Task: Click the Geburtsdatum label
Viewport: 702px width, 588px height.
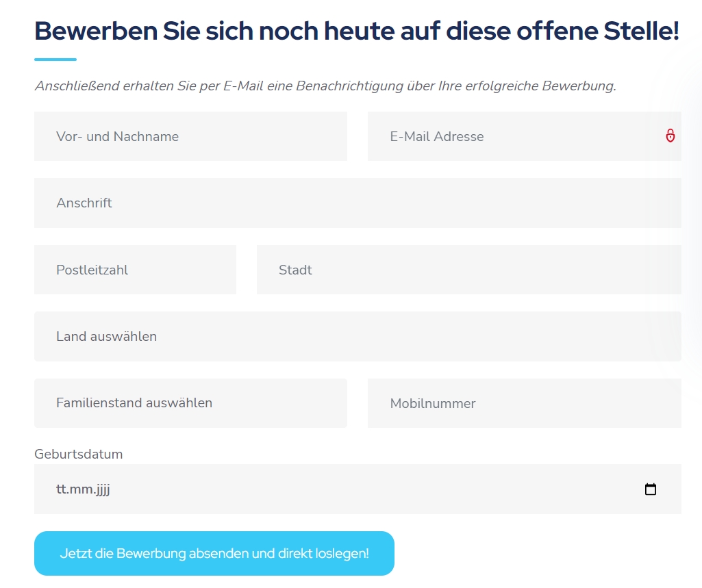Action: [x=78, y=454]
